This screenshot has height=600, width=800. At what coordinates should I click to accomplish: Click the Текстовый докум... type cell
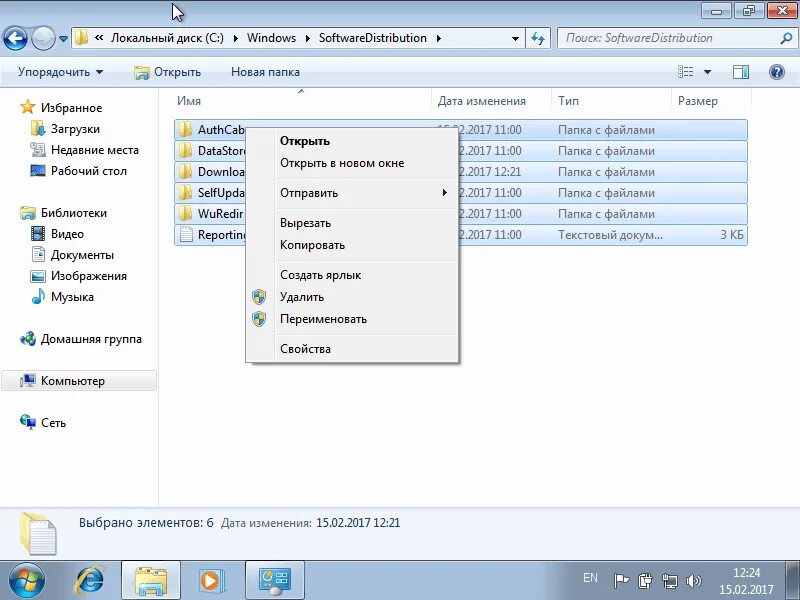pyautogui.click(x=610, y=235)
